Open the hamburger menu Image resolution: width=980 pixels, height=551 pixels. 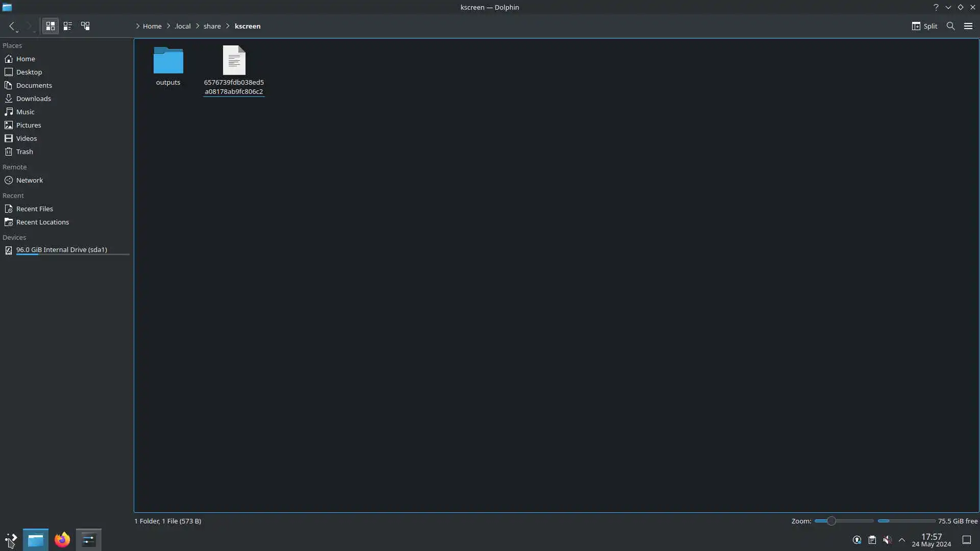(968, 26)
